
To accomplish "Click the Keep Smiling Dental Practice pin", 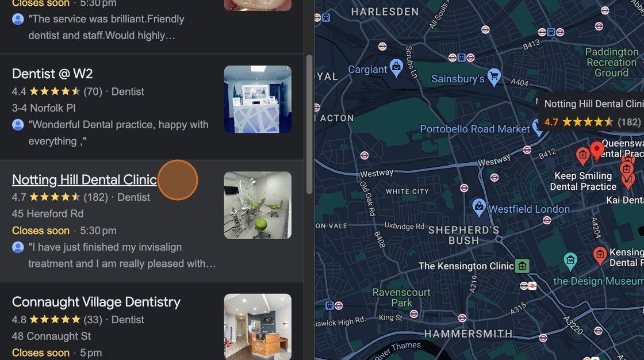I will [582, 156].
